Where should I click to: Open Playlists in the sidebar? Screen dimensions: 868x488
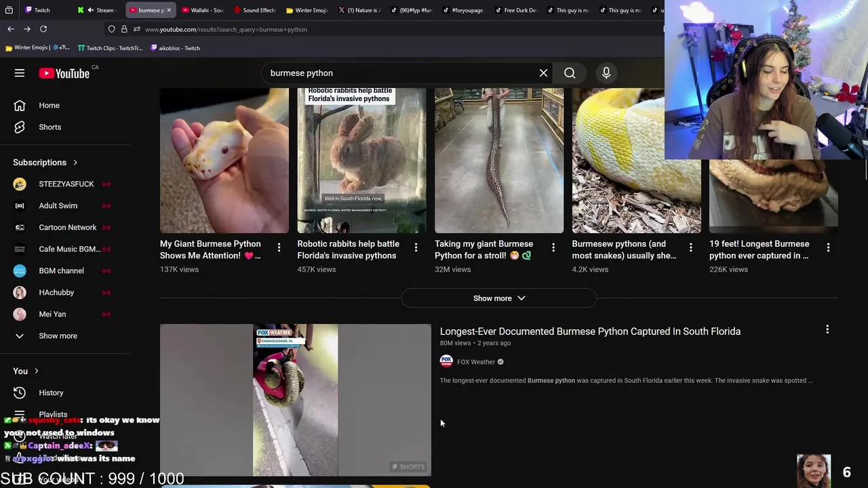coord(65,415)
